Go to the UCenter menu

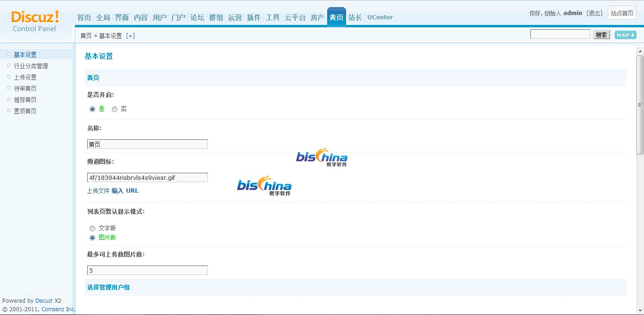pos(380,17)
